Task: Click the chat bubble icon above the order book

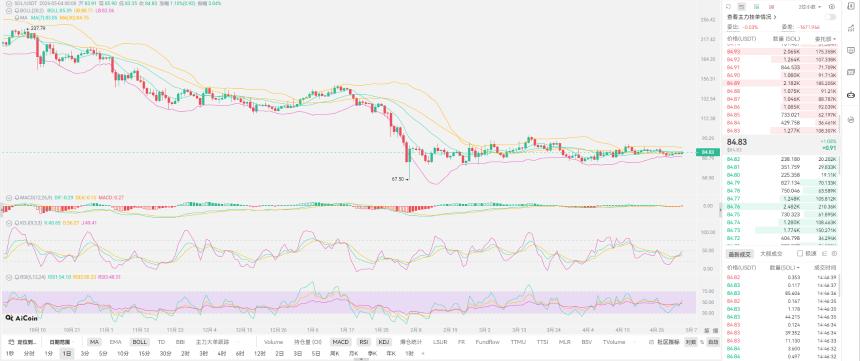Action: coord(728,7)
